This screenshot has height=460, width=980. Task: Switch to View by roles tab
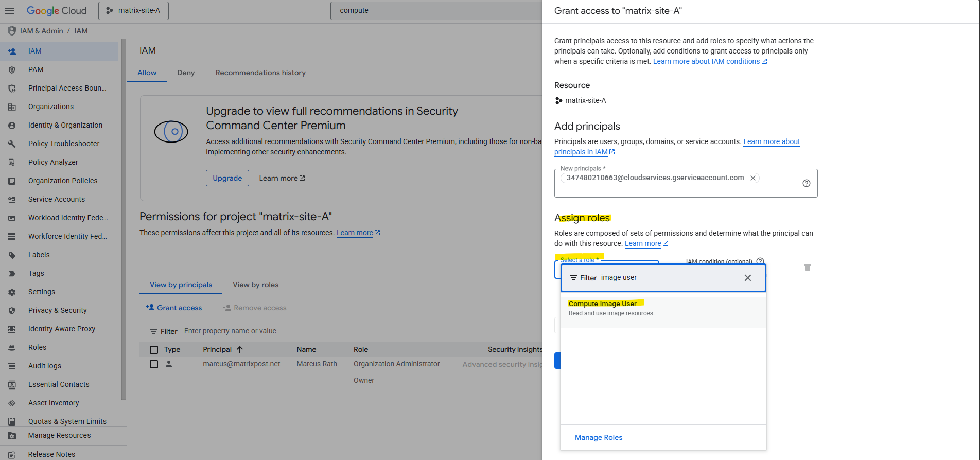click(255, 285)
